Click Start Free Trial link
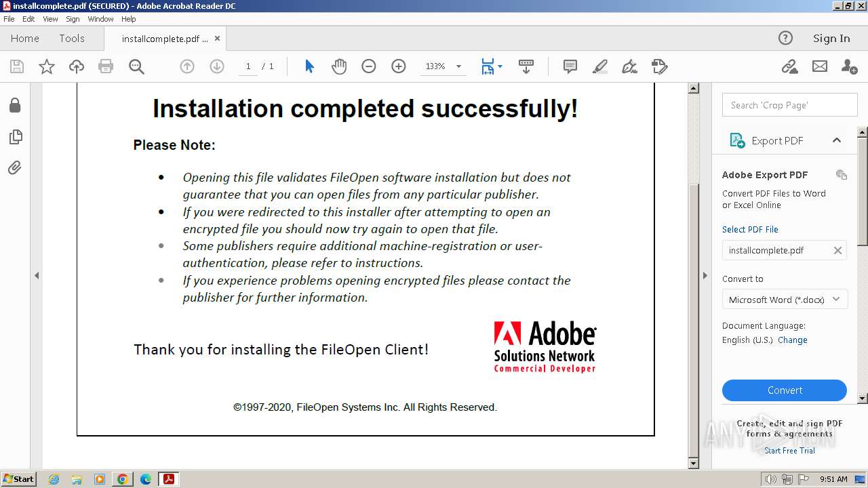 point(789,451)
